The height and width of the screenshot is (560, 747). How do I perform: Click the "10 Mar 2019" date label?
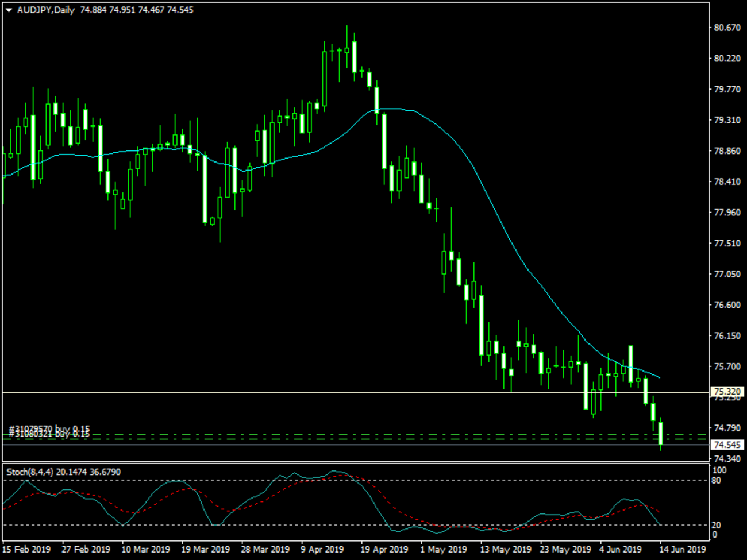pos(146,549)
